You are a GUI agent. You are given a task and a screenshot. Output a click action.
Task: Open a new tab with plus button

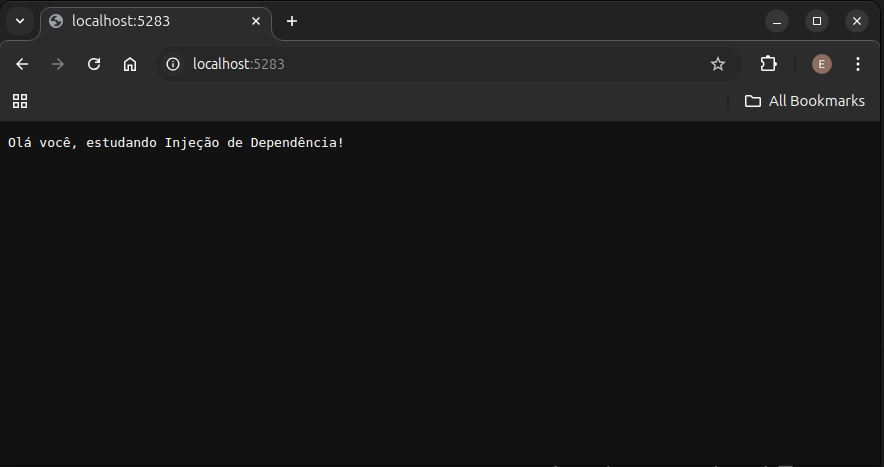(291, 21)
